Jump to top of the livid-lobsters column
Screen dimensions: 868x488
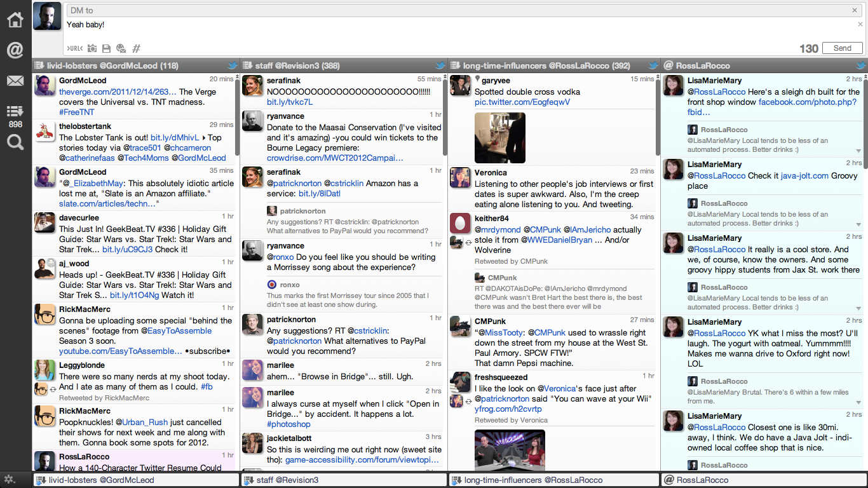coord(238,76)
